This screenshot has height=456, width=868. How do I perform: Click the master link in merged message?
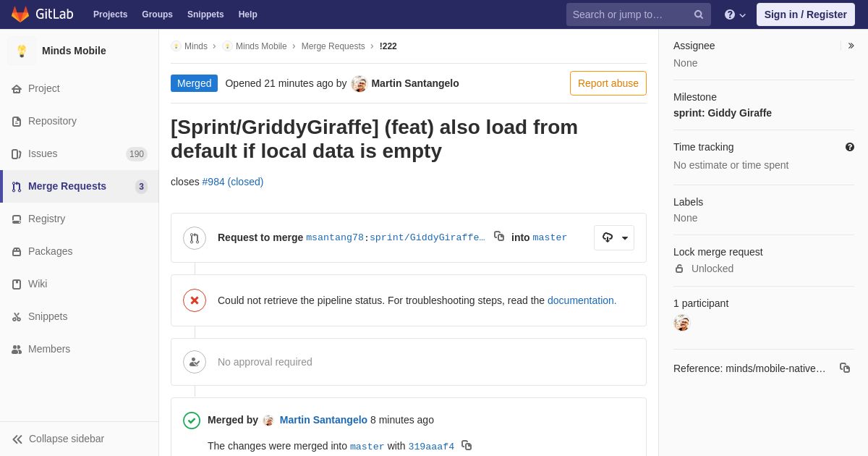pyautogui.click(x=367, y=447)
